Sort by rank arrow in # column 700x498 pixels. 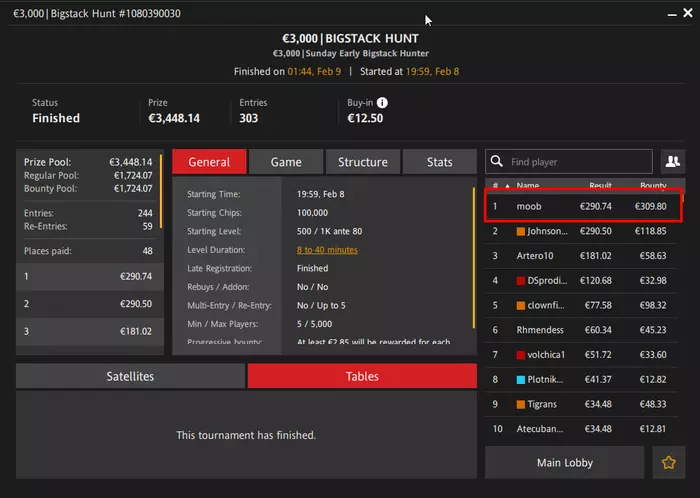507,185
